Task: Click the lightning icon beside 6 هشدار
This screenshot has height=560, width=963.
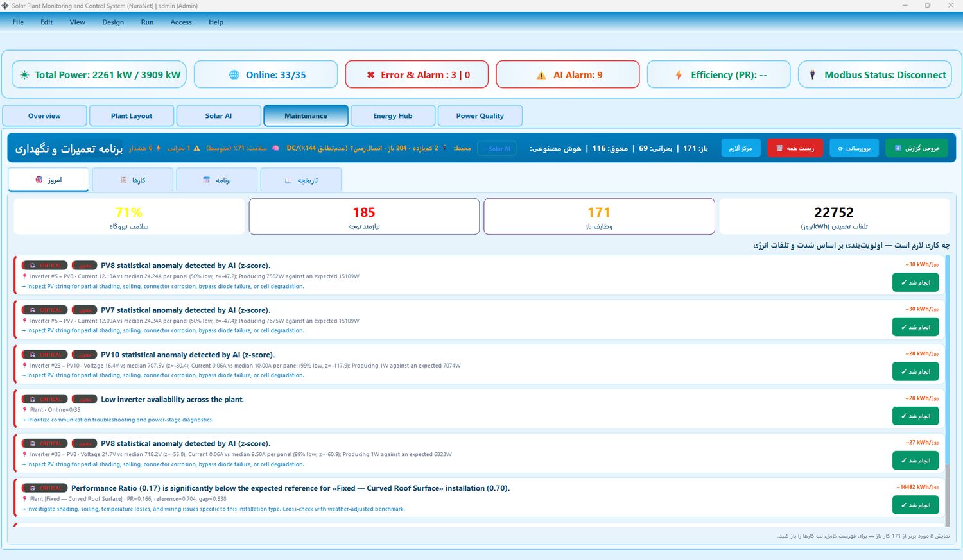Action: pyautogui.click(x=159, y=148)
